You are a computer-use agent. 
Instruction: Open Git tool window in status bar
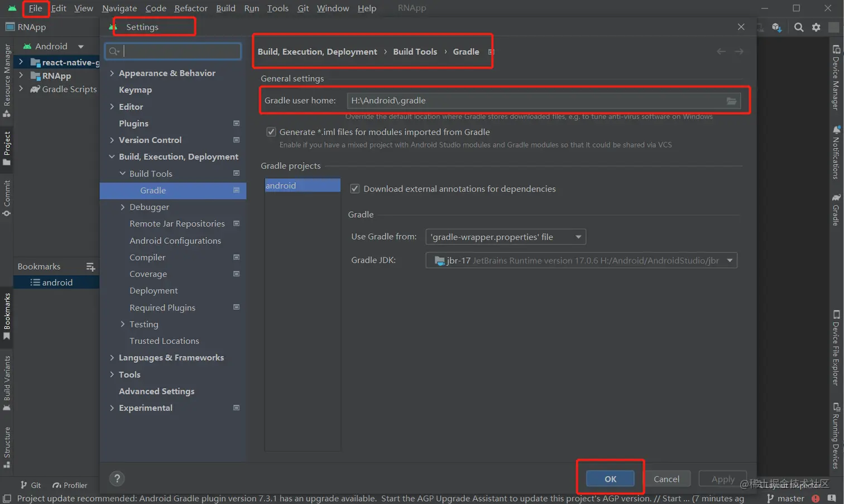31,485
